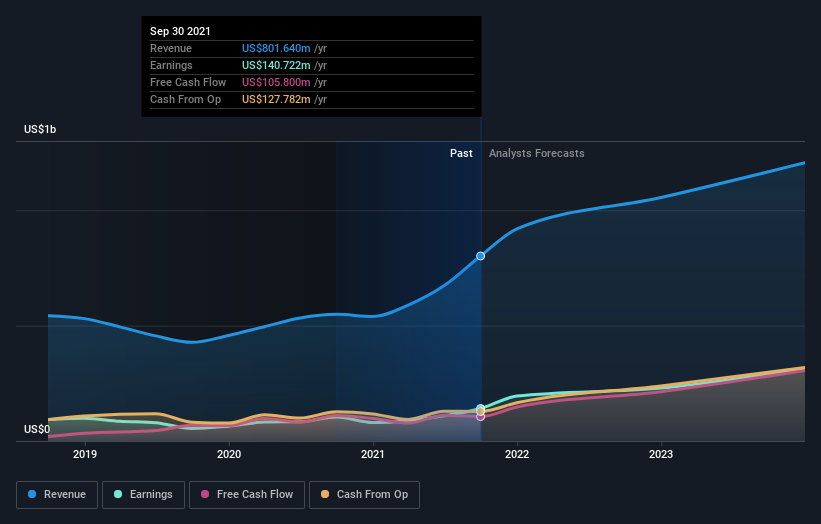Toggle the Cash From Op legend button
This screenshot has height=524, width=821.
364,495
